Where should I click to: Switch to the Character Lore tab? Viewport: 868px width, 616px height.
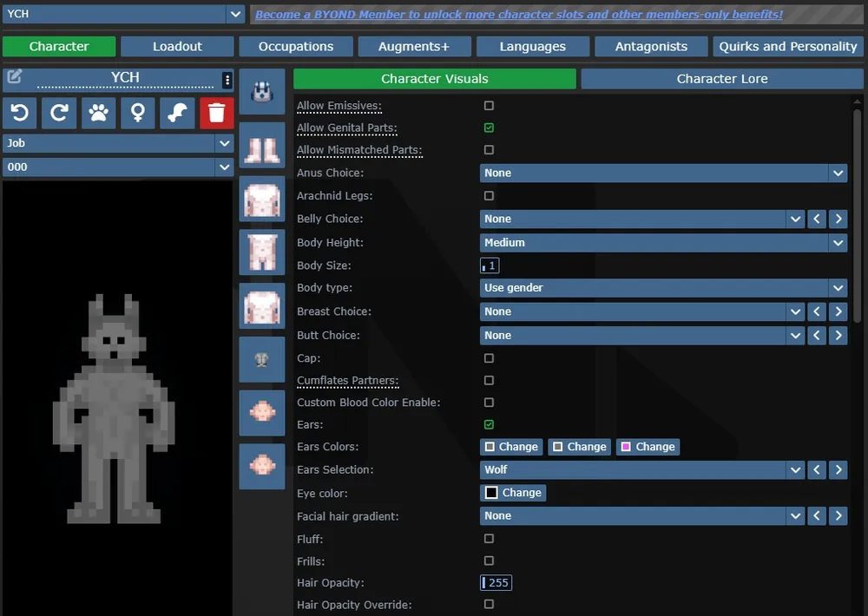(721, 78)
